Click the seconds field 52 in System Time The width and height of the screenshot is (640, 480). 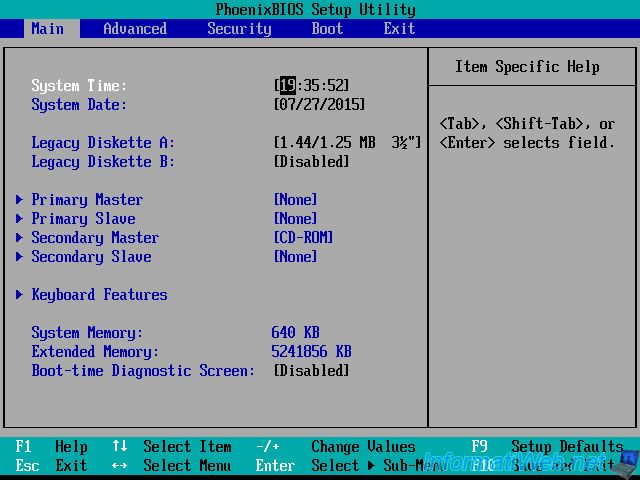tap(336, 85)
